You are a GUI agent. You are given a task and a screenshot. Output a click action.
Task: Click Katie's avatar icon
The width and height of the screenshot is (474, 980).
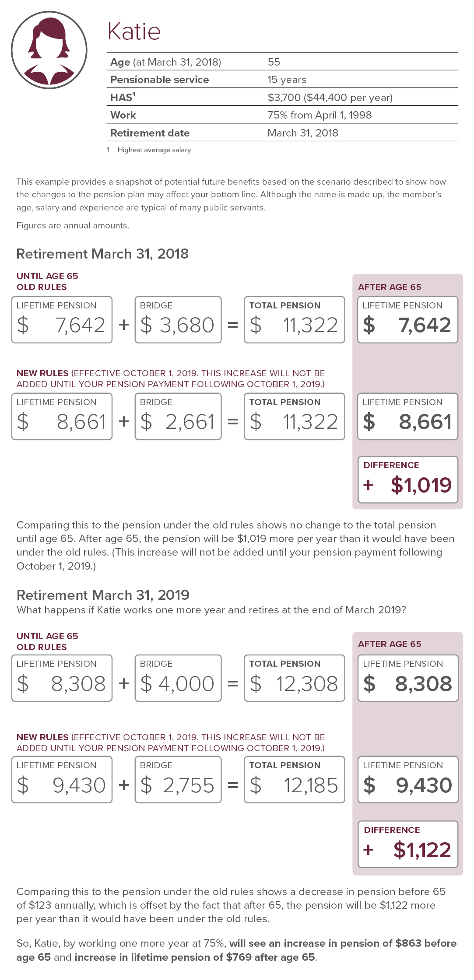[49, 50]
